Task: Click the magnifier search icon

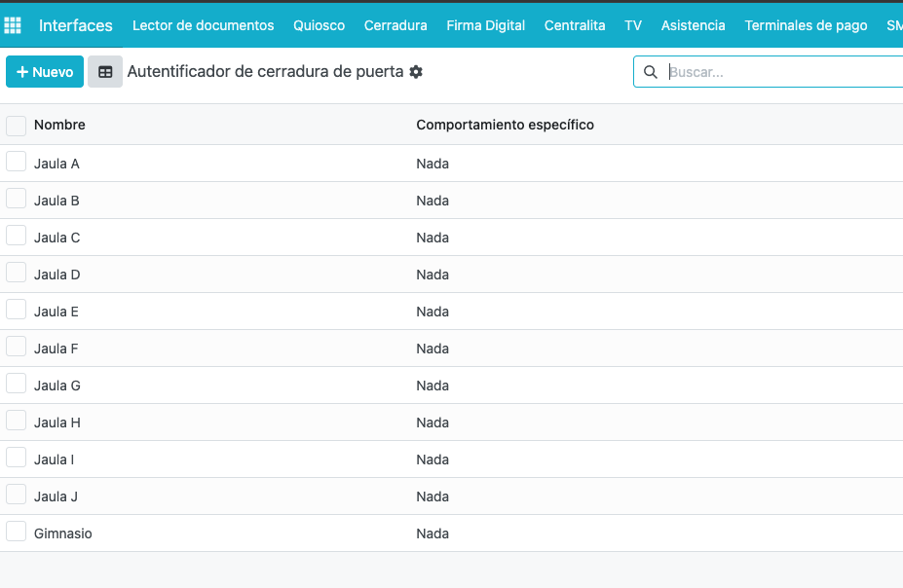Action: tap(650, 72)
